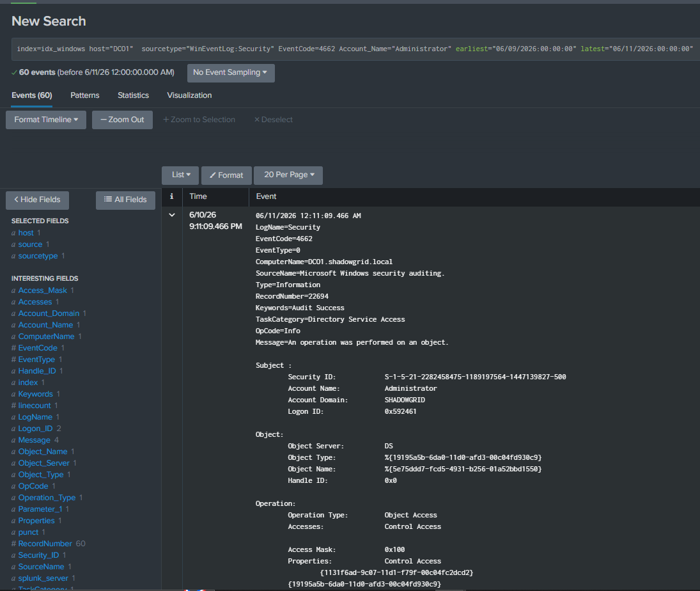Click the Format button with pencil icon
The width and height of the screenshot is (700, 591).
tap(226, 175)
